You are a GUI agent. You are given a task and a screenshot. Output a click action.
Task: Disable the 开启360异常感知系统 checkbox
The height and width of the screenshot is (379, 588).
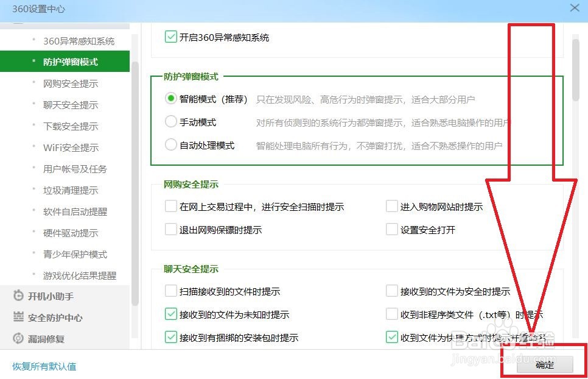(x=171, y=37)
